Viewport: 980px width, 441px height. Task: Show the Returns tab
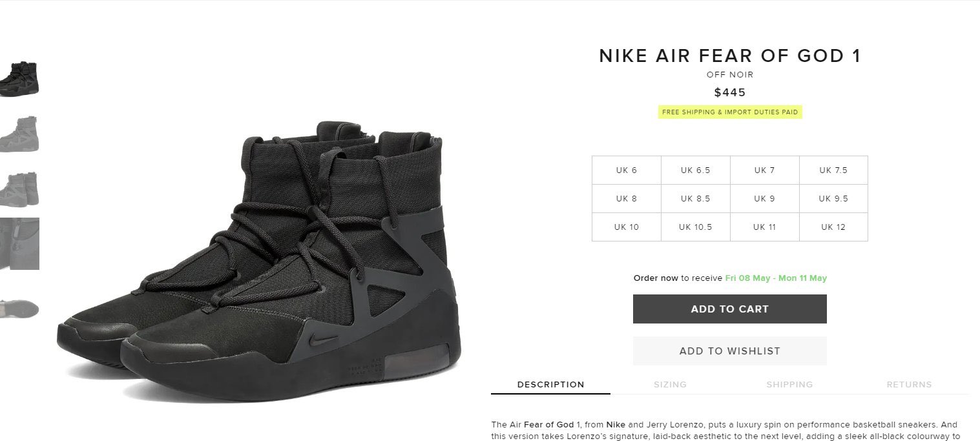(x=909, y=384)
